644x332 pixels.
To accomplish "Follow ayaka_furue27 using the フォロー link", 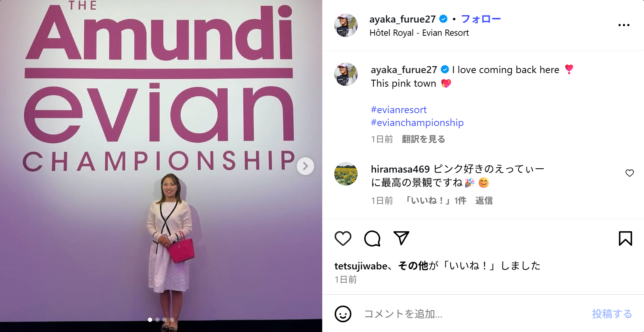I will click(x=481, y=19).
